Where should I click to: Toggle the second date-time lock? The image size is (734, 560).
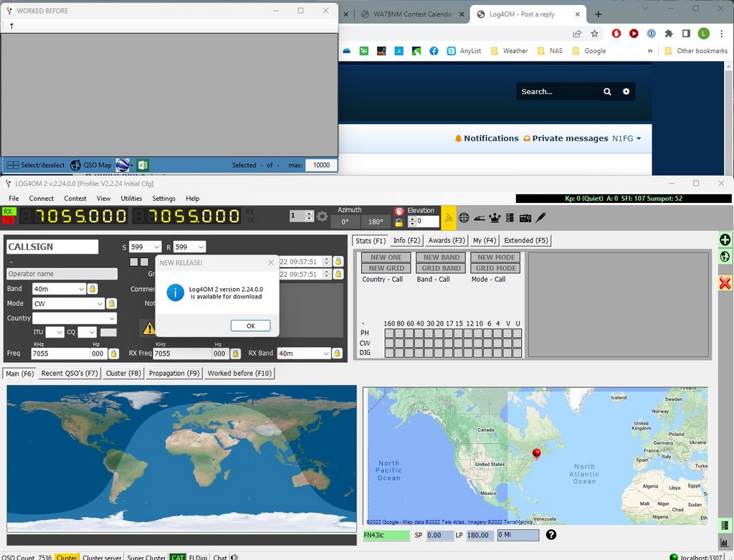(x=338, y=274)
